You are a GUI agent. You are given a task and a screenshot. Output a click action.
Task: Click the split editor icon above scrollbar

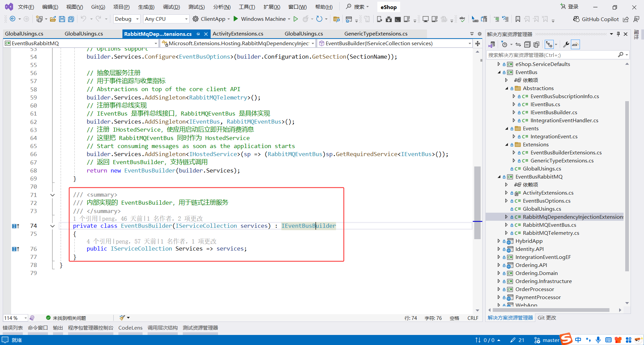tap(478, 44)
